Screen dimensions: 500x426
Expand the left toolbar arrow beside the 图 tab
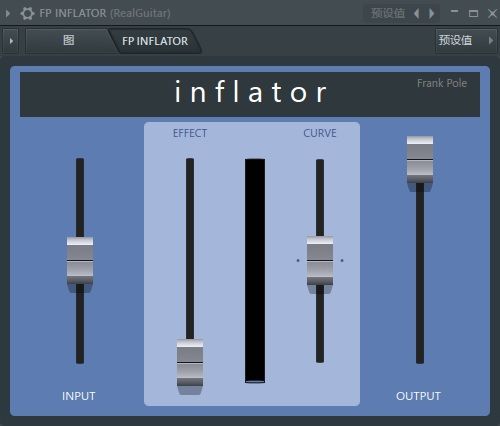11,41
